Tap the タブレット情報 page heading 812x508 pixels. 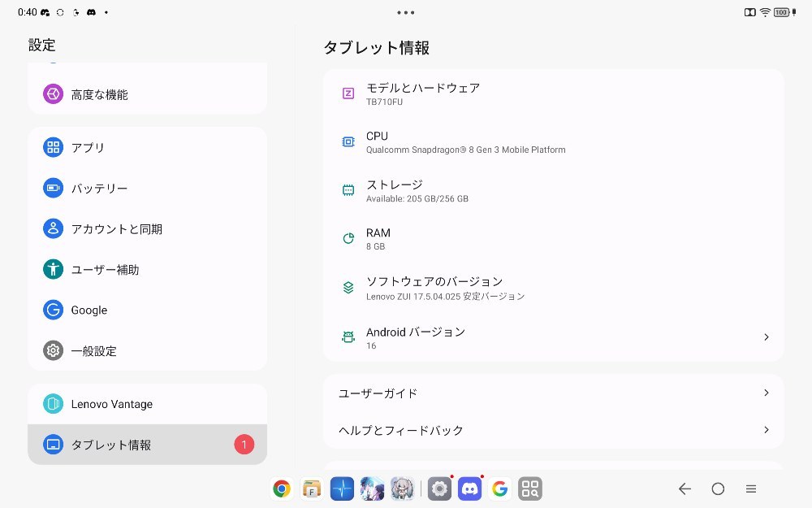click(377, 48)
